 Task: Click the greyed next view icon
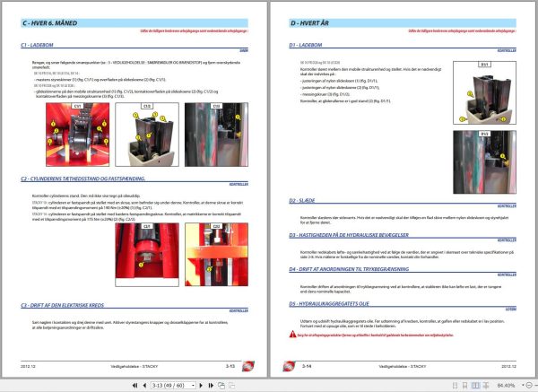pyautogui.click(x=232, y=386)
